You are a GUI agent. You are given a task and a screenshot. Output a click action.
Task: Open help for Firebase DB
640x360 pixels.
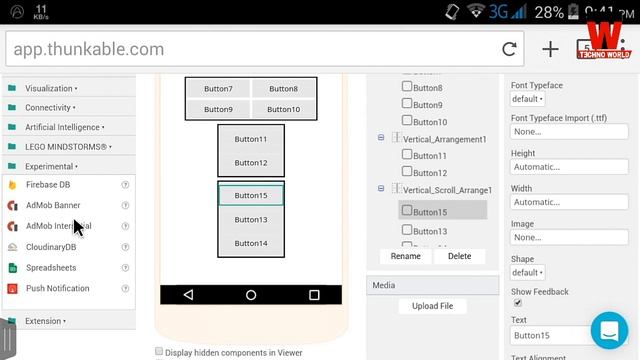(125, 185)
